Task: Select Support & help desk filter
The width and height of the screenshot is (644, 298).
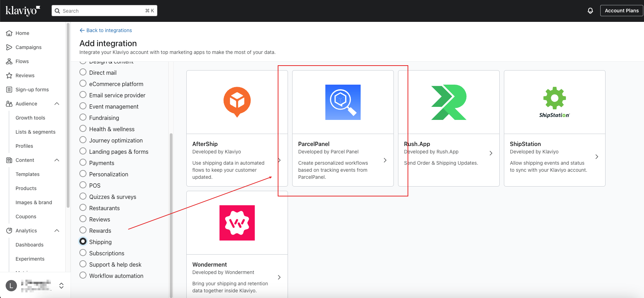Action: pyautogui.click(x=83, y=264)
